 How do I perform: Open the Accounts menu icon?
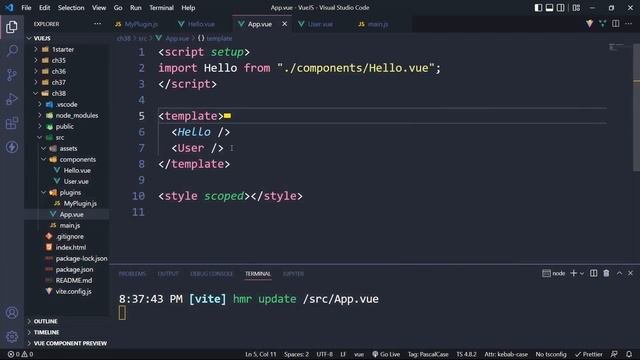pos(12,313)
